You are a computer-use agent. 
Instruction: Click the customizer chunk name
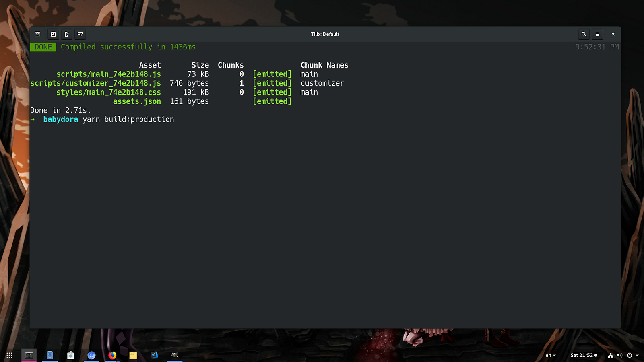[x=322, y=83]
